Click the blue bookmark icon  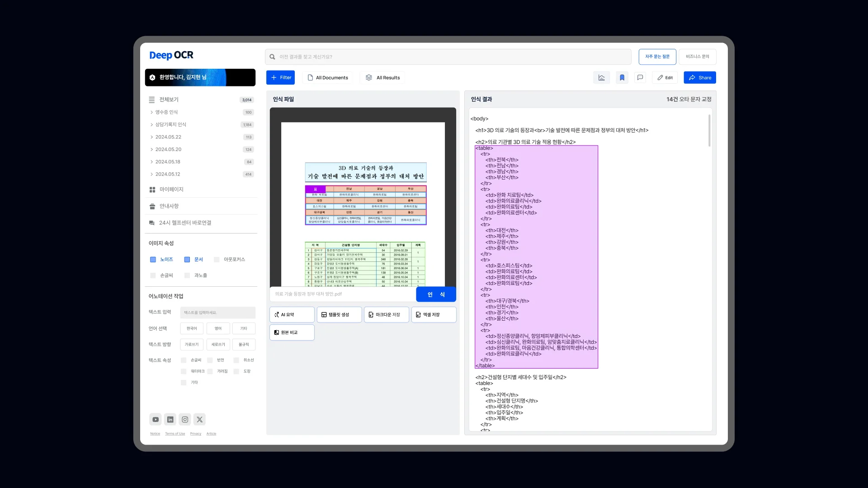tap(622, 78)
